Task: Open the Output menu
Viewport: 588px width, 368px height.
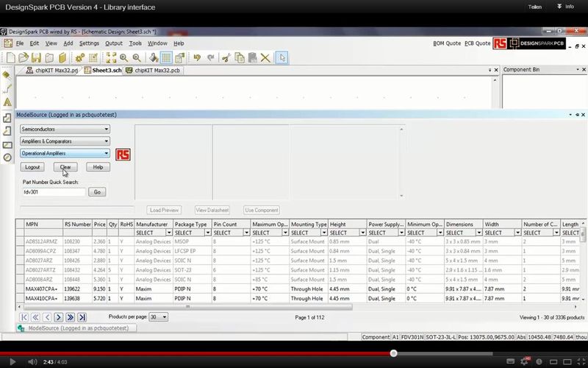Action: pyautogui.click(x=114, y=43)
